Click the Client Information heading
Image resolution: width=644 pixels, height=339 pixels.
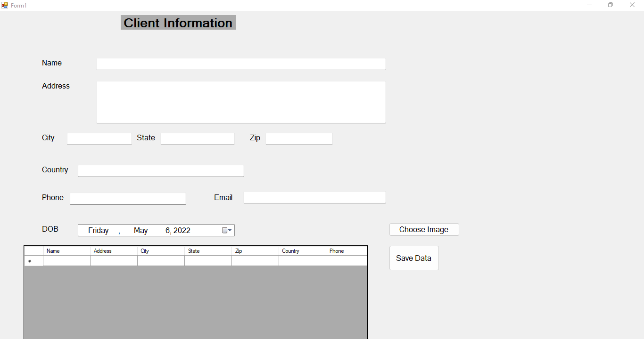coord(178,22)
